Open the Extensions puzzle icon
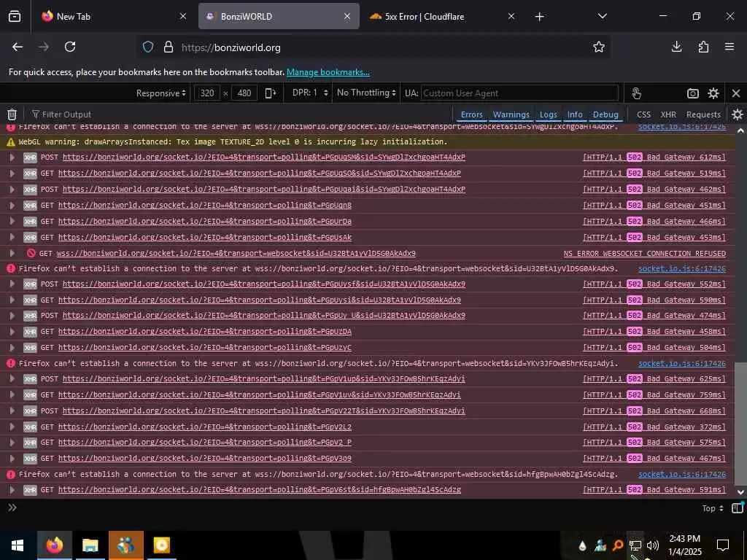 click(703, 47)
